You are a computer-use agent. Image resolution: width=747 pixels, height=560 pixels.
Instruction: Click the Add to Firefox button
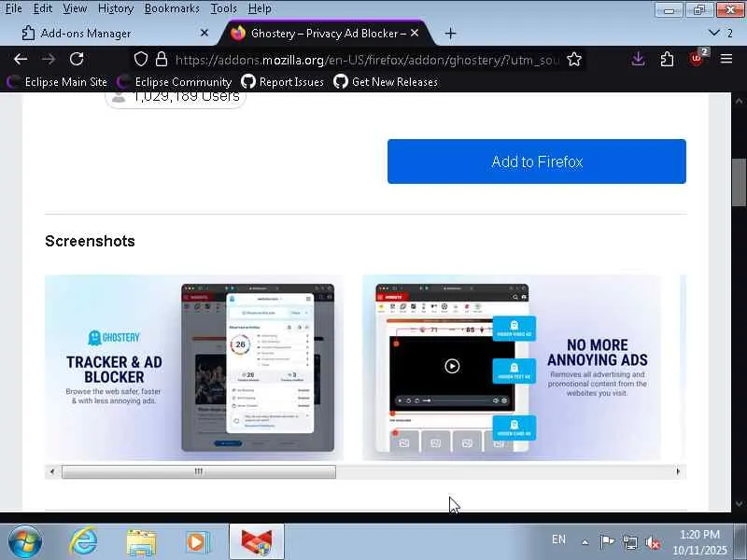(537, 161)
